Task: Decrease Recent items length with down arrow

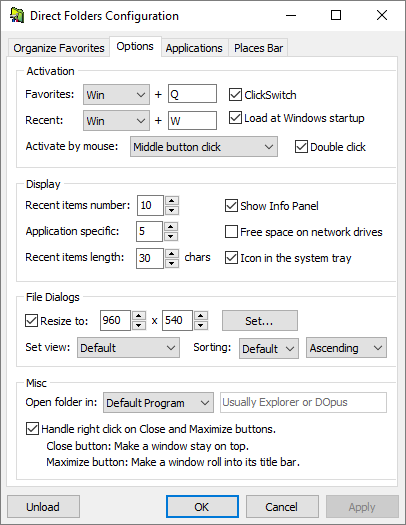Action: click(172, 263)
